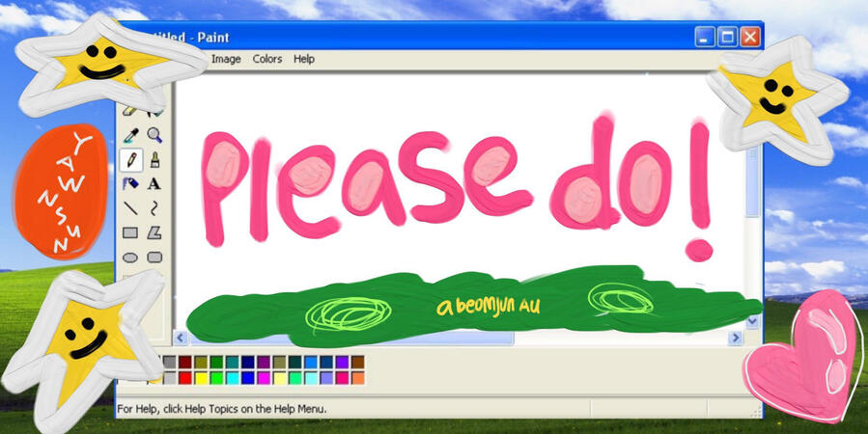This screenshot has height=434, width=868.
Task: Open the Colors menu
Action: click(x=267, y=59)
